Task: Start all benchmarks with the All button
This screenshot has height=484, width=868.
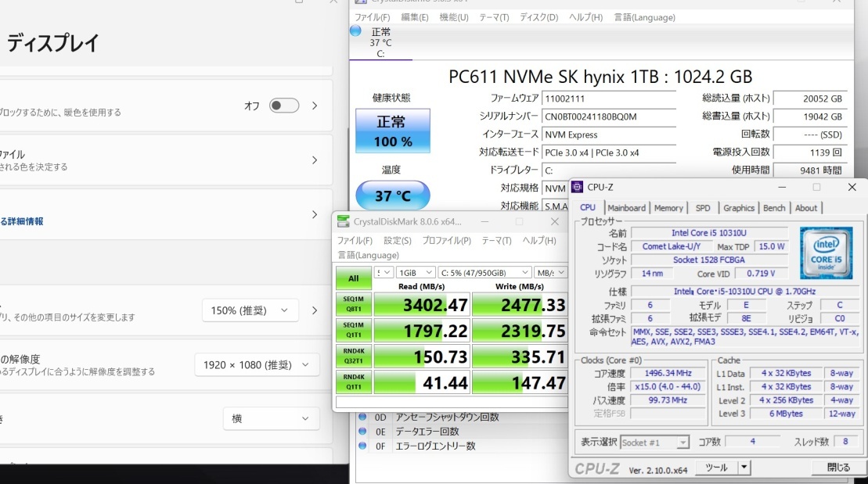Action: [354, 278]
